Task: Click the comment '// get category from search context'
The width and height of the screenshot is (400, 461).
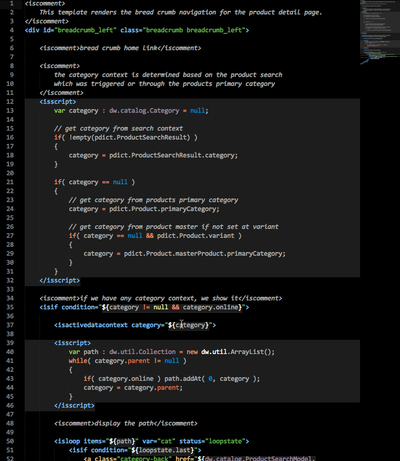Action: pos(118,128)
